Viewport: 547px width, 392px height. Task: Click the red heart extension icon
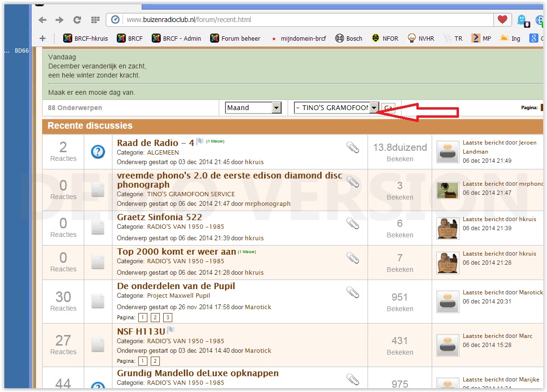click(502, 20)
